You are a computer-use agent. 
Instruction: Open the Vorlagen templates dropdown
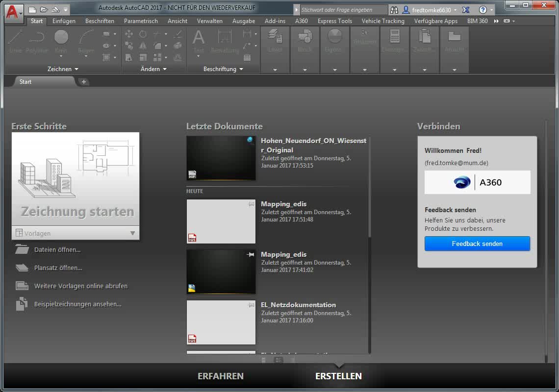[x=132, y=233]
